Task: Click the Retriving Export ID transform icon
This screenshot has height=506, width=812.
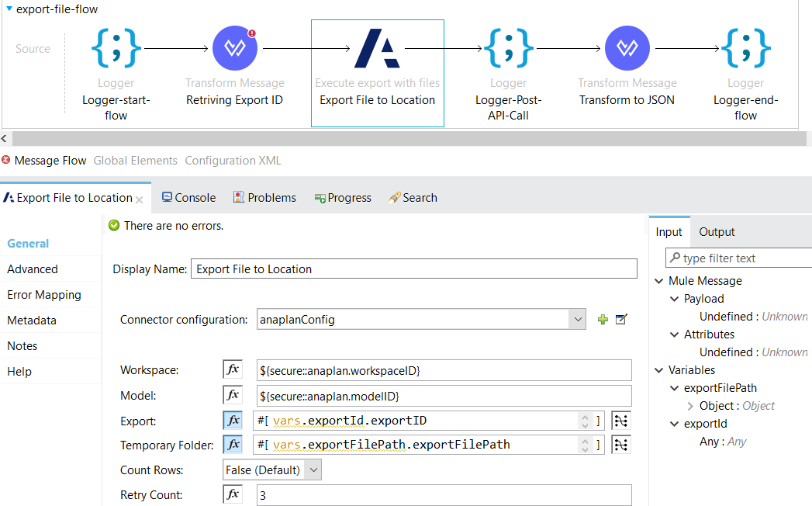Action: tap(234, 48)
